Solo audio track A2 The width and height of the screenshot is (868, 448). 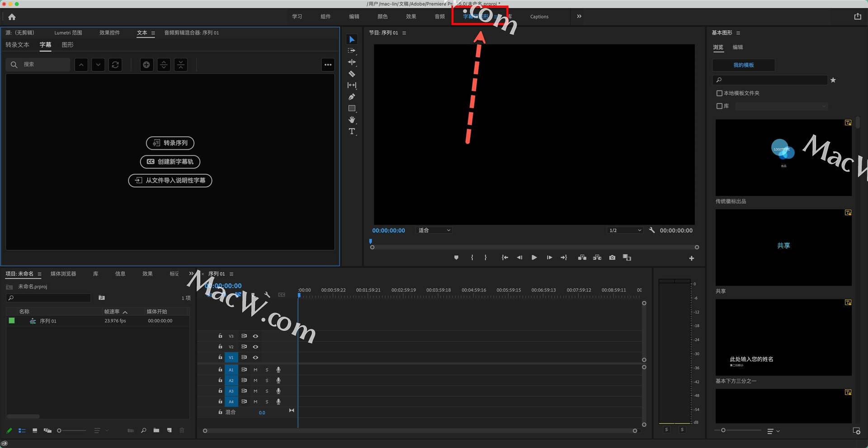[x=267, y=381]
